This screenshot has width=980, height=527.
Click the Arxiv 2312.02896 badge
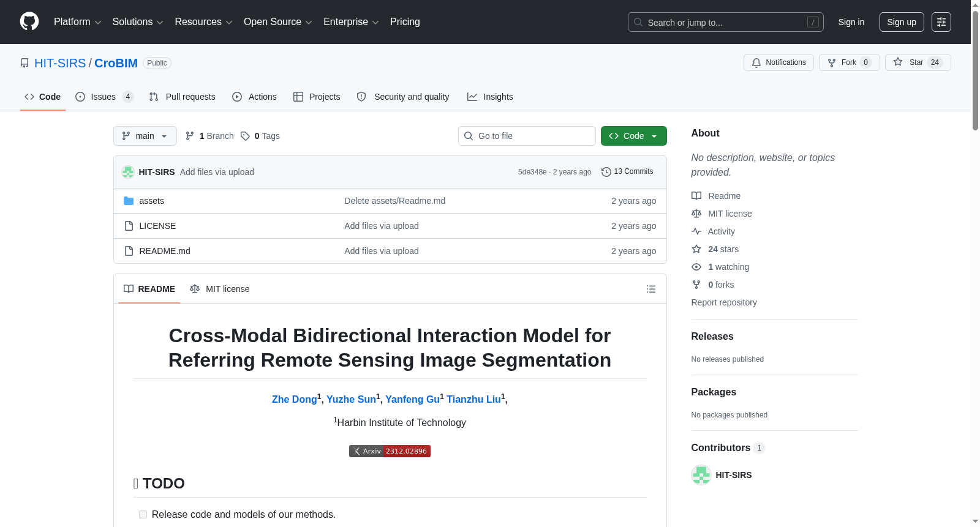click(390, 451)
